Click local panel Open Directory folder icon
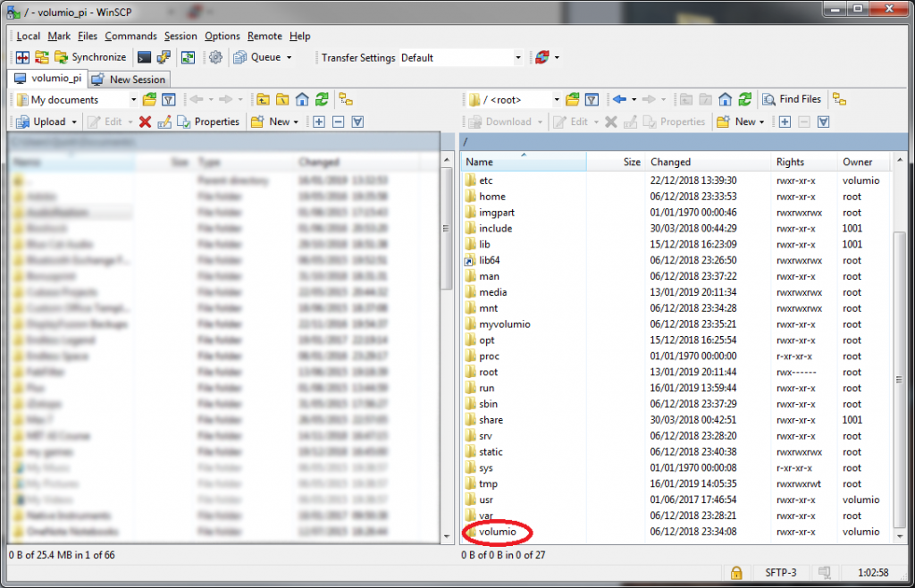Viewport: 915px width, 588px height. [x=150, y=100]
